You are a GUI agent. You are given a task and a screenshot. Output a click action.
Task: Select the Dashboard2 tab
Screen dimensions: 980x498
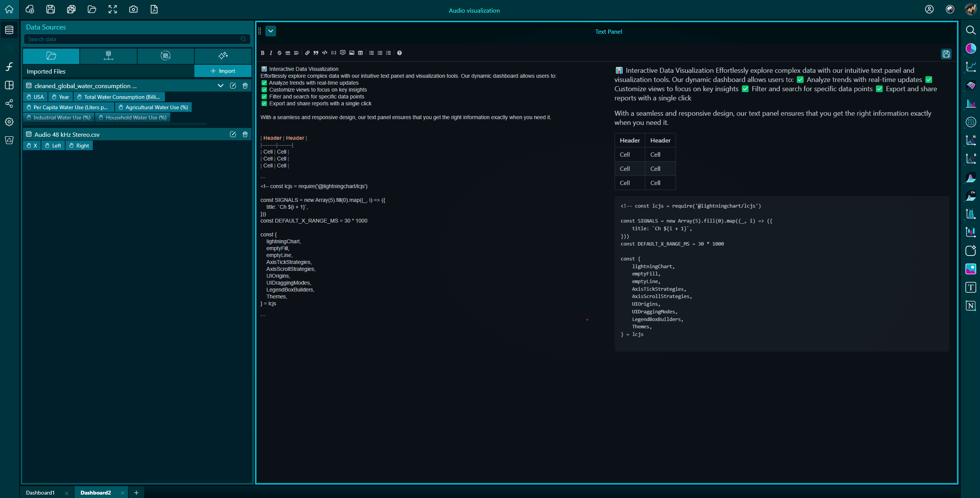click(x=95, y=493)
